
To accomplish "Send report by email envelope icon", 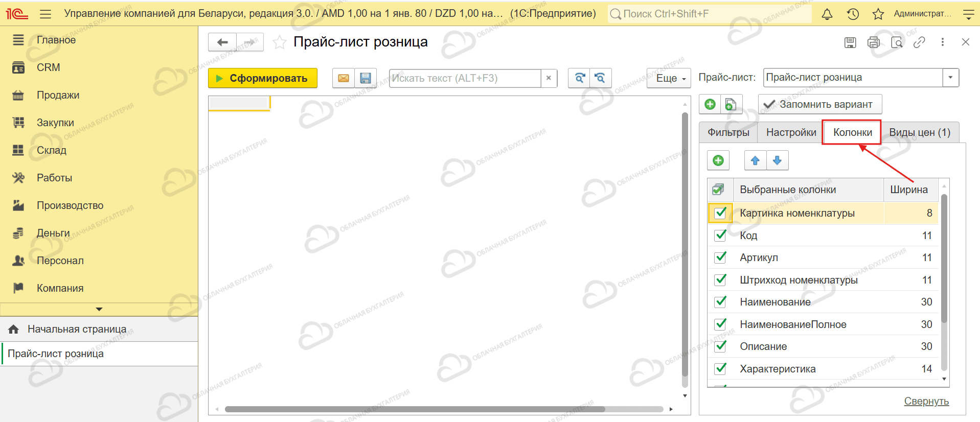I will [344, 78].
